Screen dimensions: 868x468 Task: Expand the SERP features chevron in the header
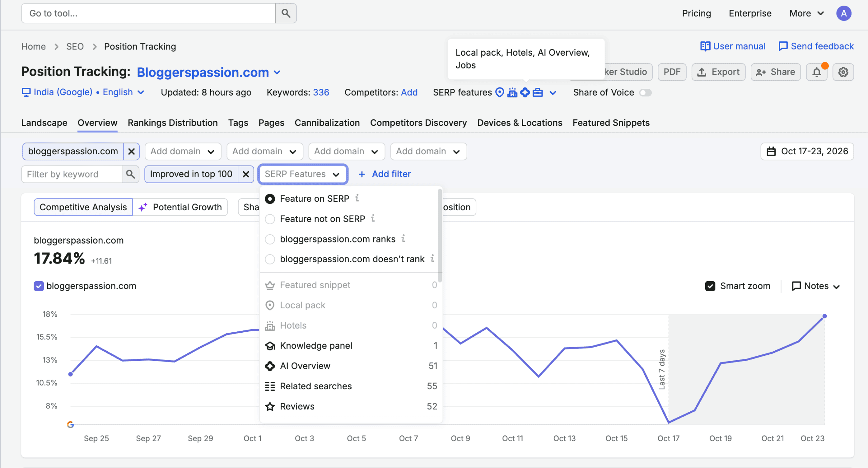pos(553,93)
